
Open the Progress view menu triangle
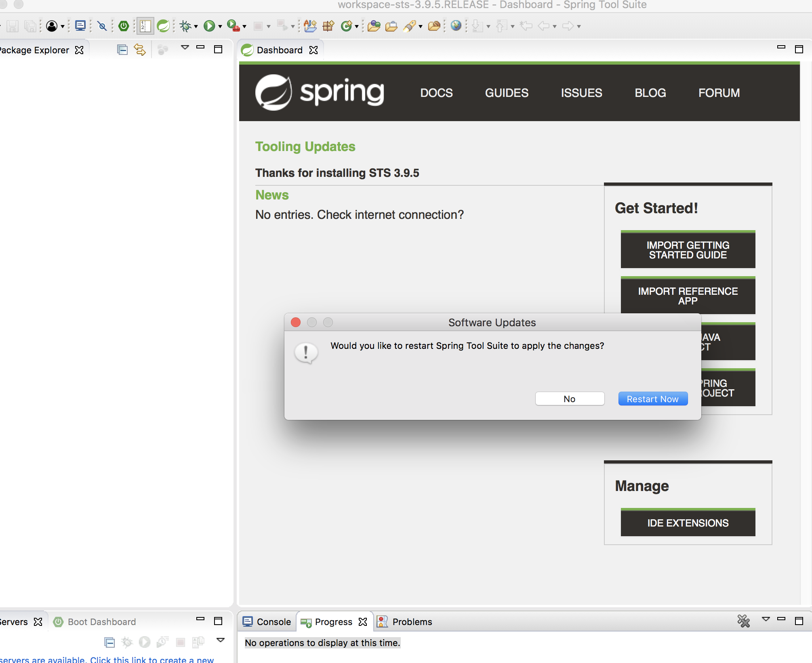click(x=766, y=619)
